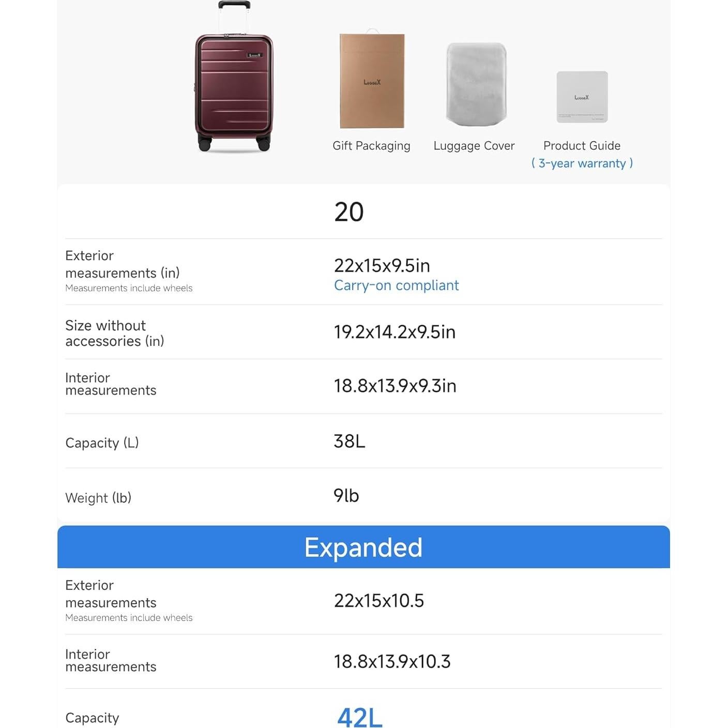Click the 3-year warranty text

click(x=582, y=163)
